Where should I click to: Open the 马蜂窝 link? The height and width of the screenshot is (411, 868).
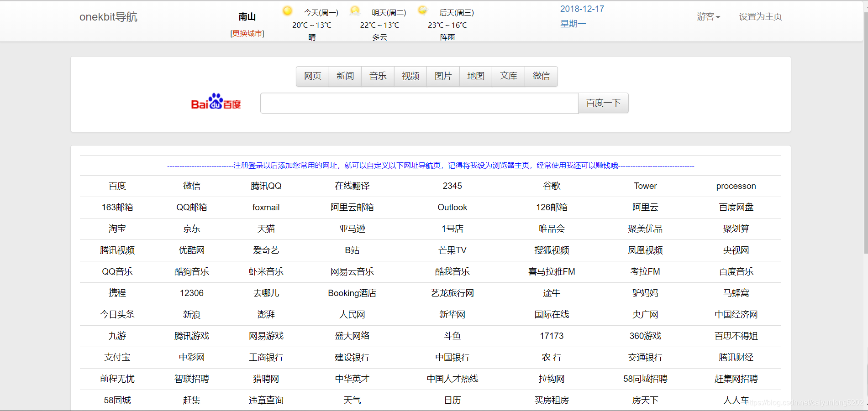tap(736, 293)
